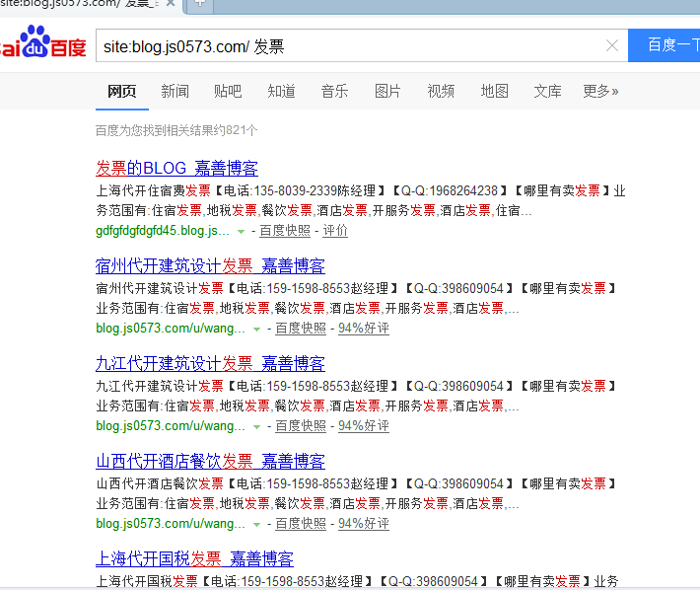The image size is (700, 590).
Task: Click 94%好评 under the 九江 result
Action: tap(364, 426)
